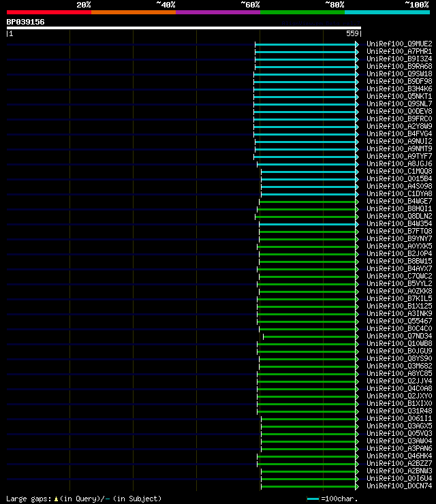The image size is (436, 504).
Task: Open hit UniRef100_Q9SNL7
Action: click(x=399, y=104)
